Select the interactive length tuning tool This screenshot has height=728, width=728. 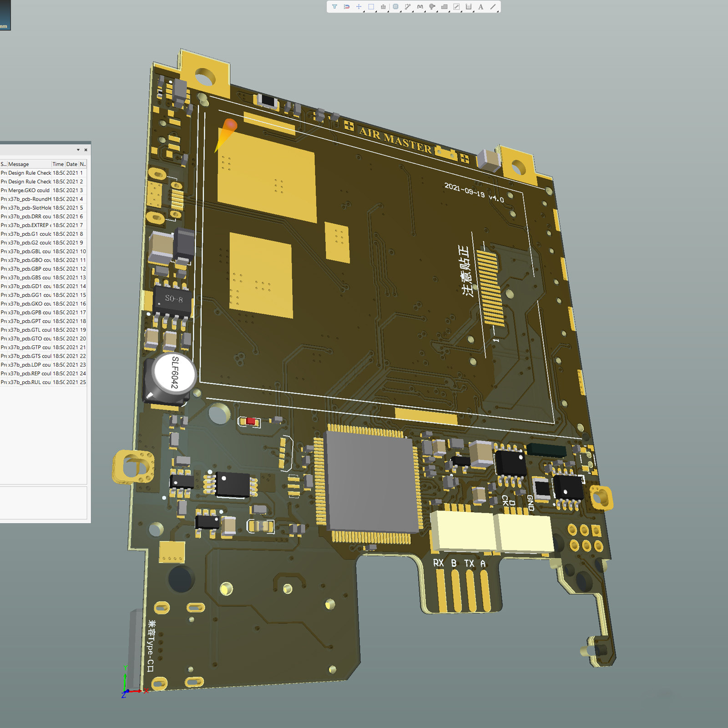tap(420, 7)
